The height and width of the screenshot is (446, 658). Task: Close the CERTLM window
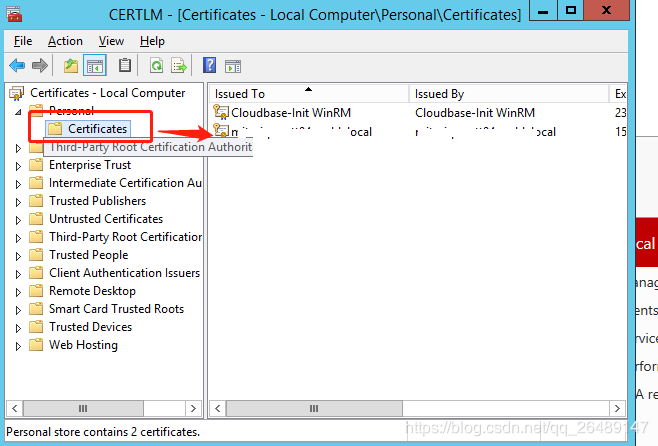click(x=606, y=10)
